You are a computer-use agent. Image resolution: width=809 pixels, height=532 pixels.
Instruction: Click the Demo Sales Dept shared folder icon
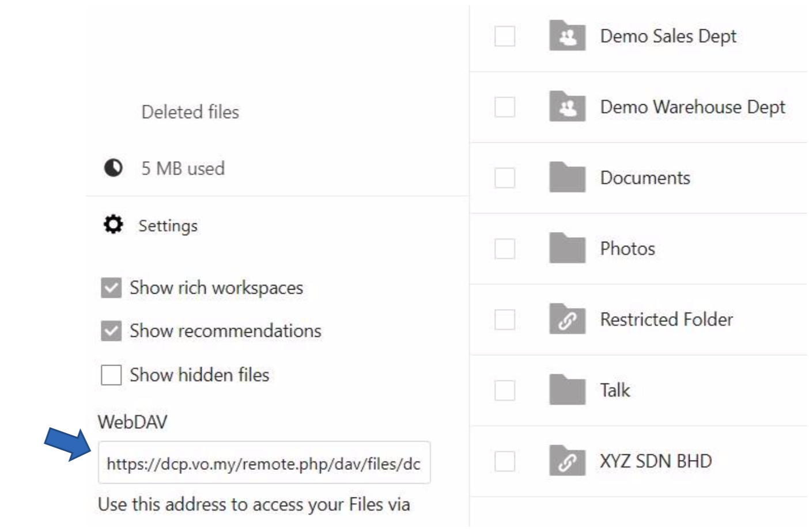tap(567, 36)
